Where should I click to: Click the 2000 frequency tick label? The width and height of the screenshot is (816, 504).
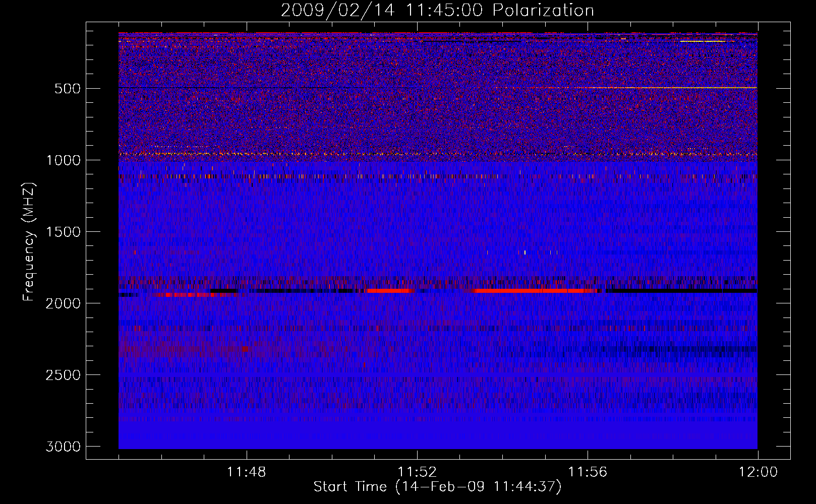pos(63,303)
